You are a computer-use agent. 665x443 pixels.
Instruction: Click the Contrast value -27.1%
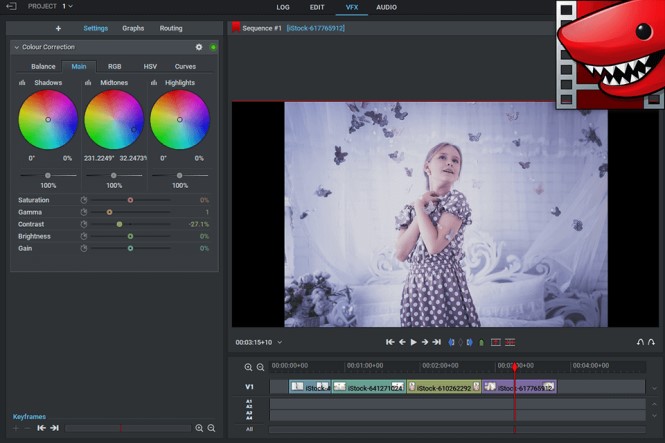pos(199,224)
